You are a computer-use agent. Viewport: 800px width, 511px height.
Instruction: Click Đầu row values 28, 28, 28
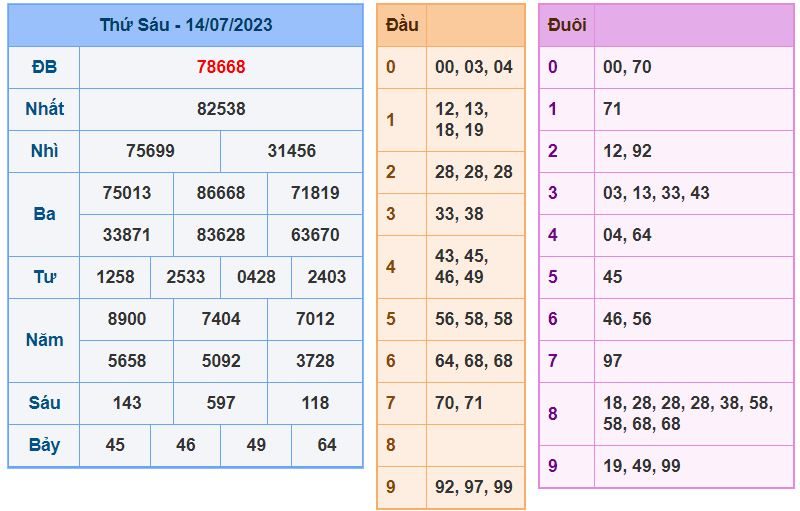click(x=474, y=172)
